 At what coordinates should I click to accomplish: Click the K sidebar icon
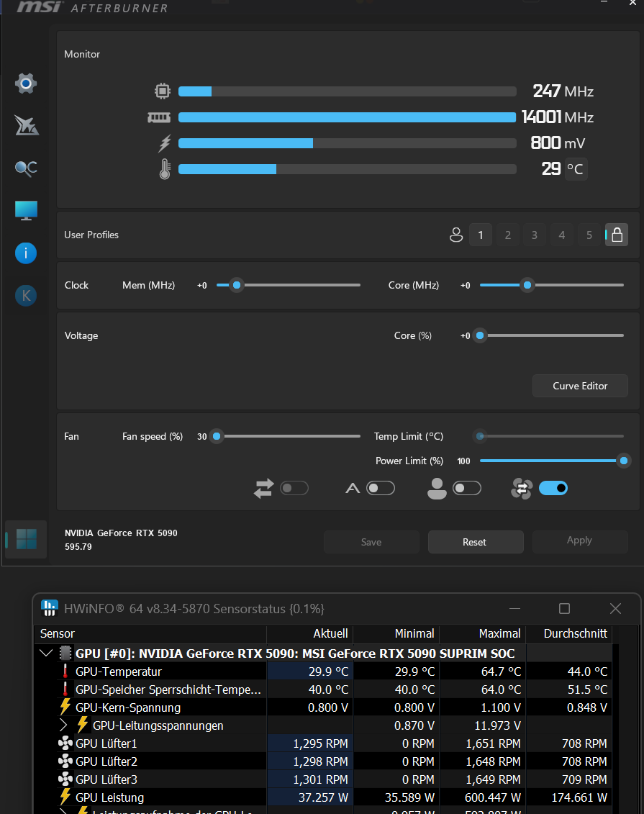pos(26,296)
